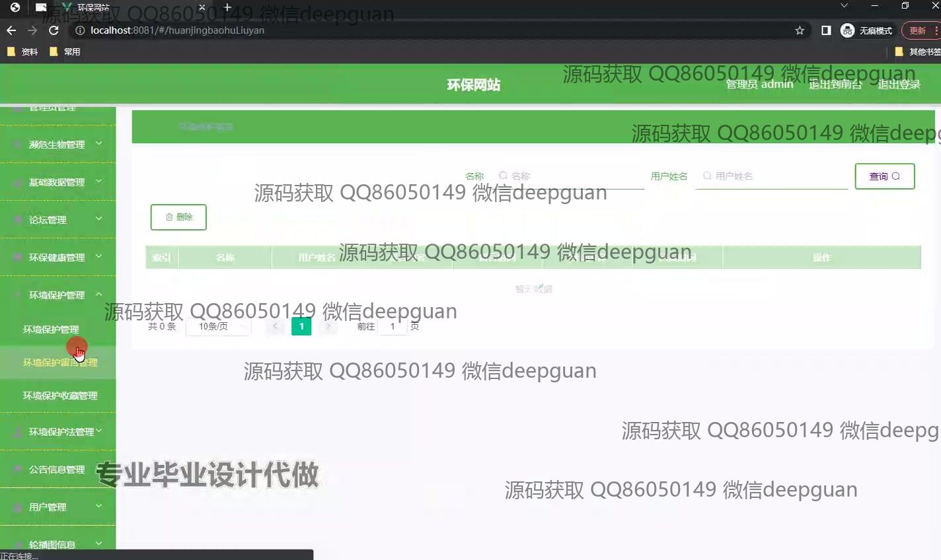Open the 环境保护收藏管理 submenu page
The width and height of the screenshot is (941, 560).
tap(58, 396)
